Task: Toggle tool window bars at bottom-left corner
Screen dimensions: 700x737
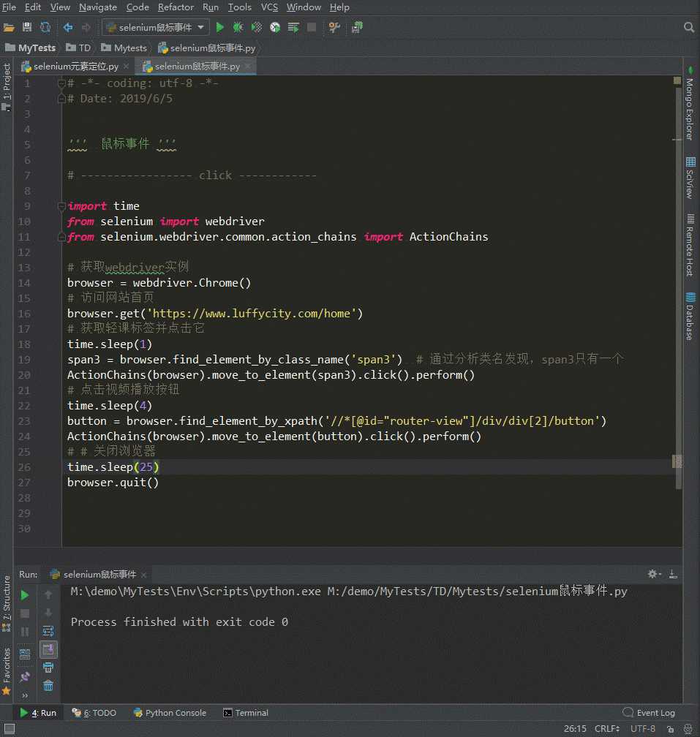Action: click(x=9, y=729)
